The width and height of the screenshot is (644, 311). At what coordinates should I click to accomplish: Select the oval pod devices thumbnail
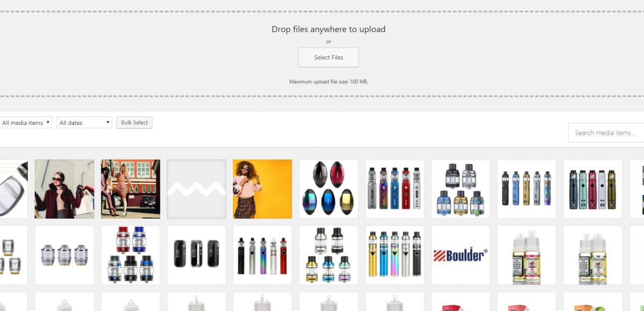[x=328, y=189]
